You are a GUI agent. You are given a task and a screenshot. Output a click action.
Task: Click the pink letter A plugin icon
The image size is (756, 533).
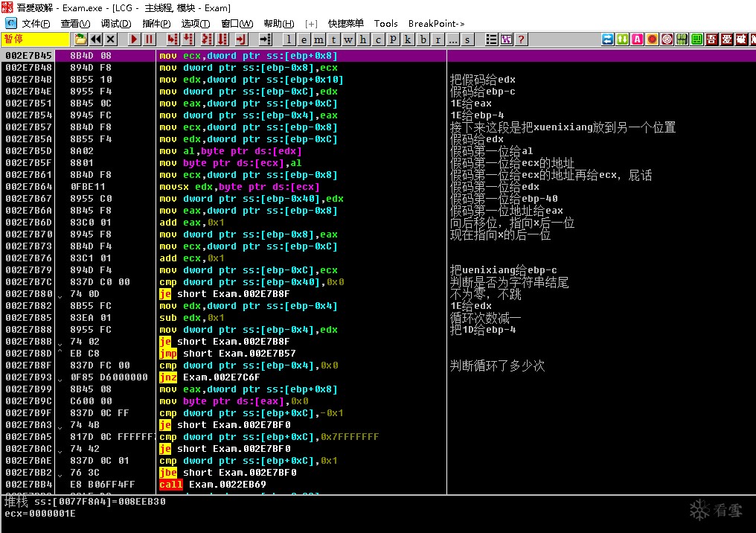[x=638, y=39]
